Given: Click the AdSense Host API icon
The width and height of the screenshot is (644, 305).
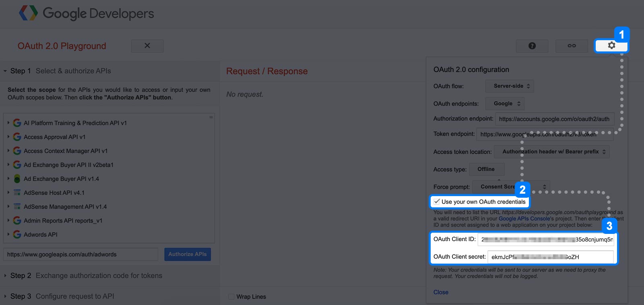Looking at the screenshot, I should tap(17, 193).
